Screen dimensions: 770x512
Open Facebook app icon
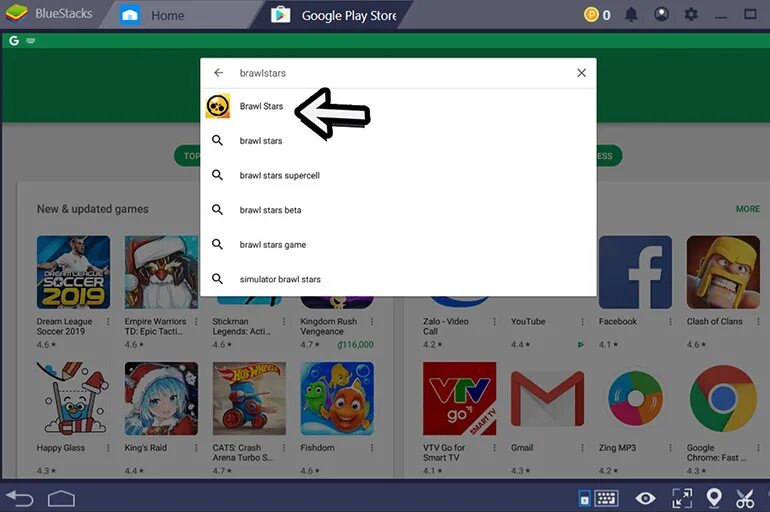(635, 272)
